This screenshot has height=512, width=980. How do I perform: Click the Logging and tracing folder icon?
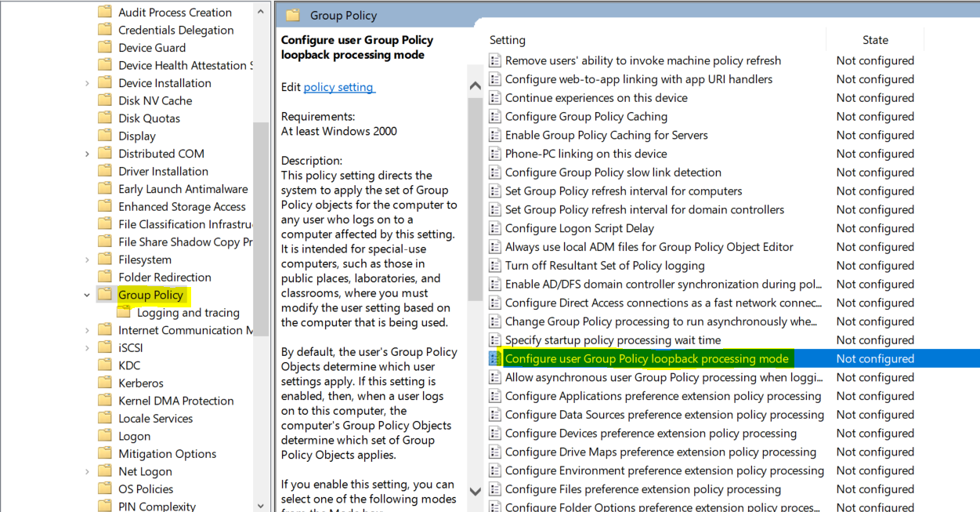124,313
